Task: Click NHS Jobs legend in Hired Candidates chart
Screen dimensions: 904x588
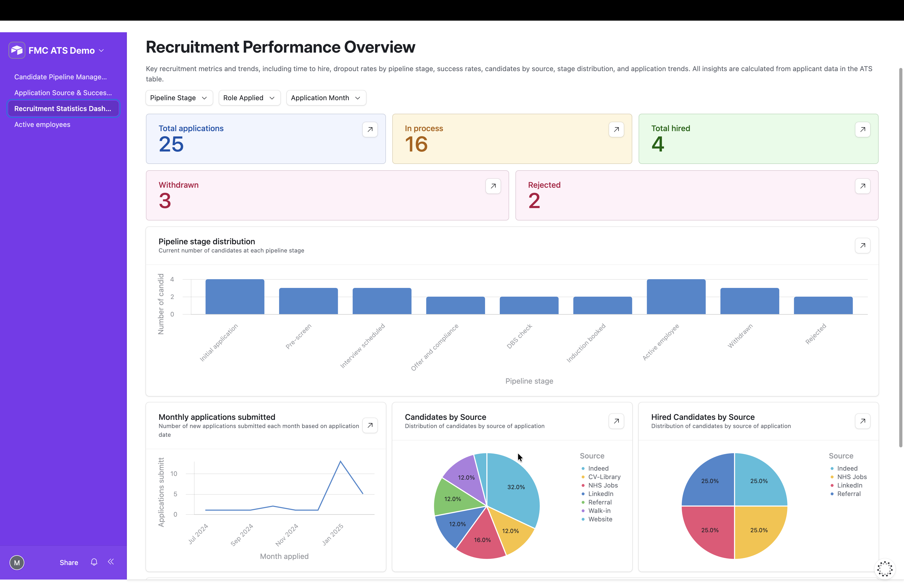Action: click(x=848, y=477)
